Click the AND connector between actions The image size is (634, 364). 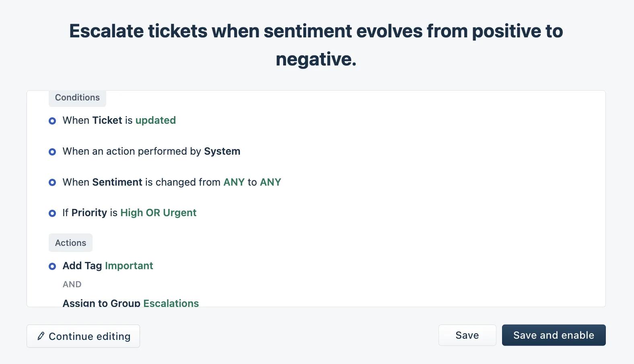pos(72,284)
